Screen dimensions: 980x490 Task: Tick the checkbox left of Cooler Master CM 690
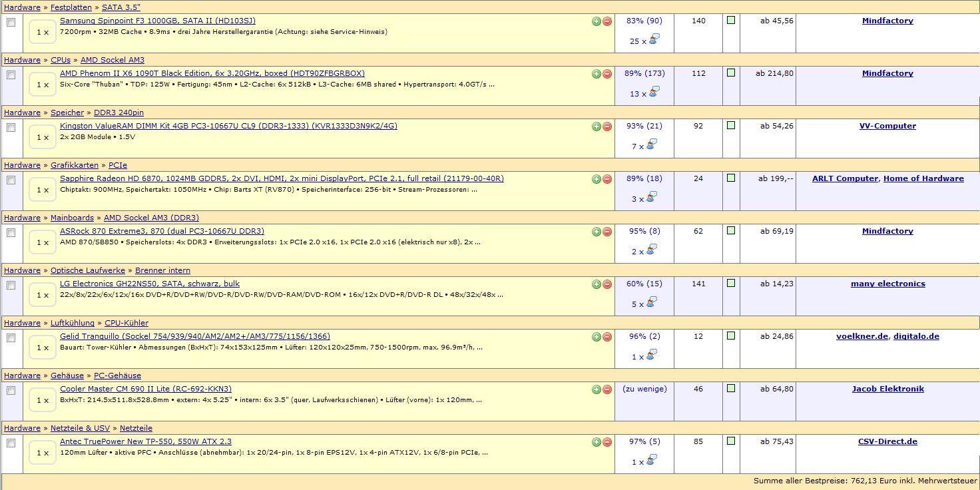pyautogui.click(x=11, y=391)
